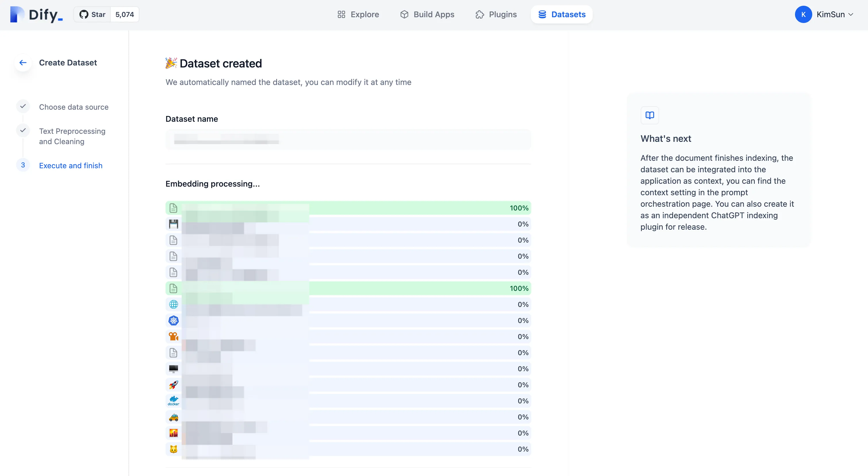Screen dimensions: 868x476
Task: Click the Execute and finish step
Action: pos(70,166)
